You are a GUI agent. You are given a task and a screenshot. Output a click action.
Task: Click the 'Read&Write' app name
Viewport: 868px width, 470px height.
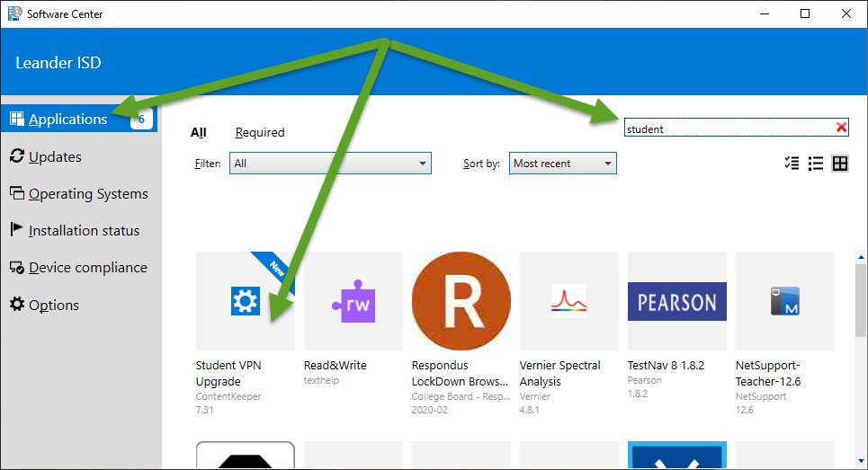click(335, 366)
